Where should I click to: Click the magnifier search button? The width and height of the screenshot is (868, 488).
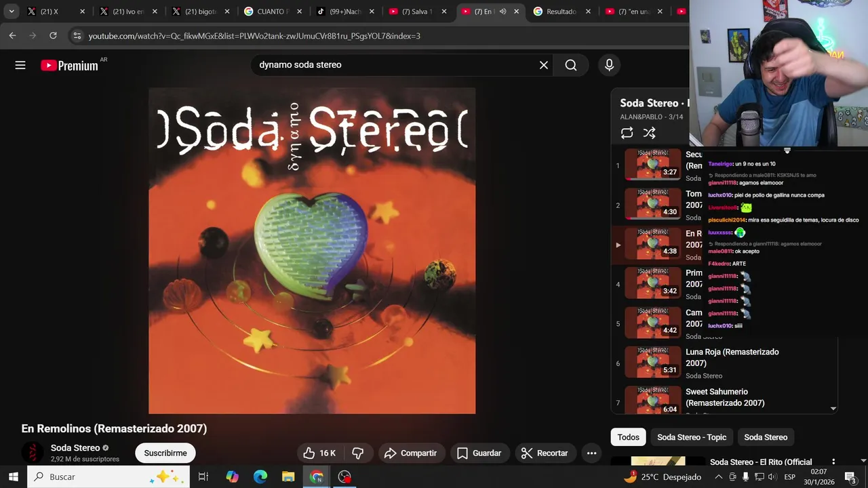tap(571, 65)
